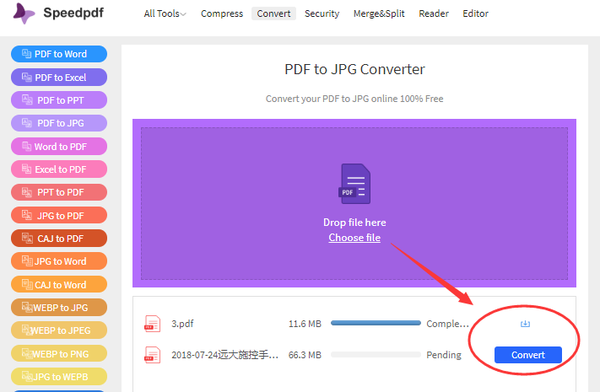Go to the Reader menu item
The width and height of the screenshot is (600, 392).
pos(434,14)
